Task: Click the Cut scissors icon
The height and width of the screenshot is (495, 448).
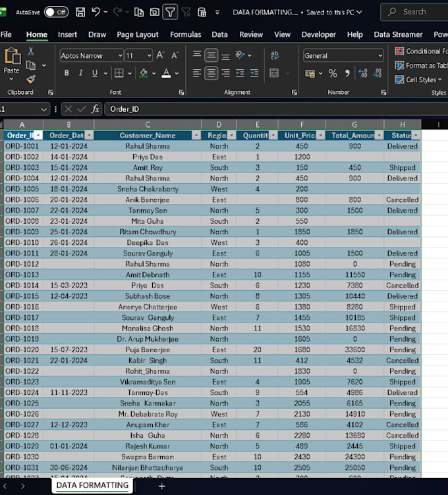Action: pos(31,51)
